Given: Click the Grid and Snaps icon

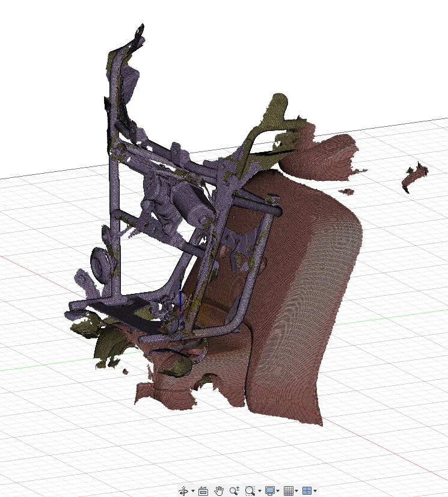Looking at the screenshot, I should pos(288,491).
